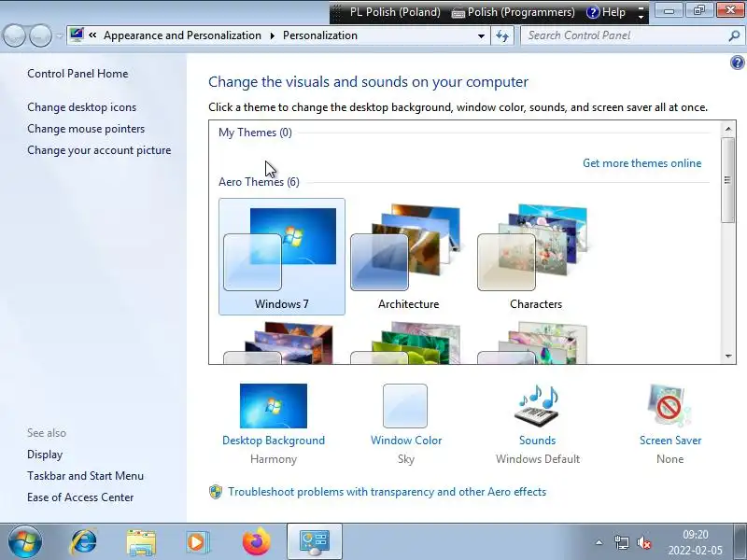Click the My Themes (0) header

tap(255, 132)
